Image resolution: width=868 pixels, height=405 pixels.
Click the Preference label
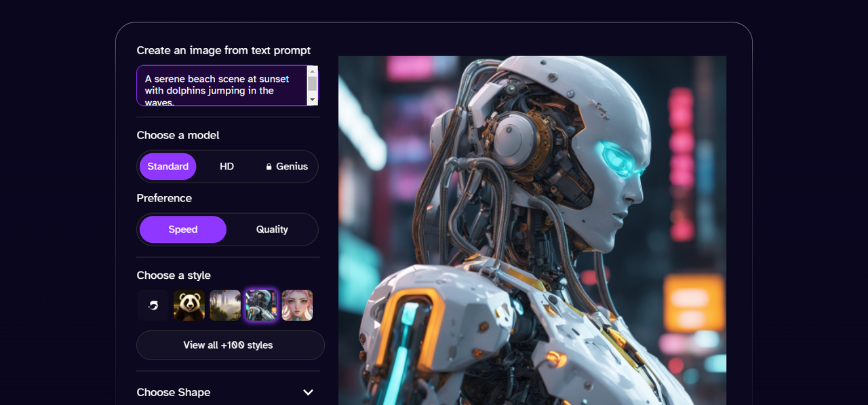[x=164, y=198]
